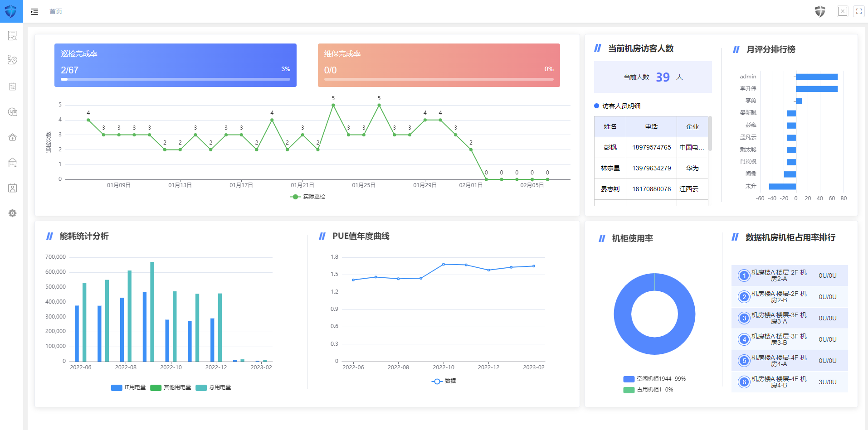Toggle the 占用机柜1 legend item
The image size is (868, 430).
(x=648, y=390)
